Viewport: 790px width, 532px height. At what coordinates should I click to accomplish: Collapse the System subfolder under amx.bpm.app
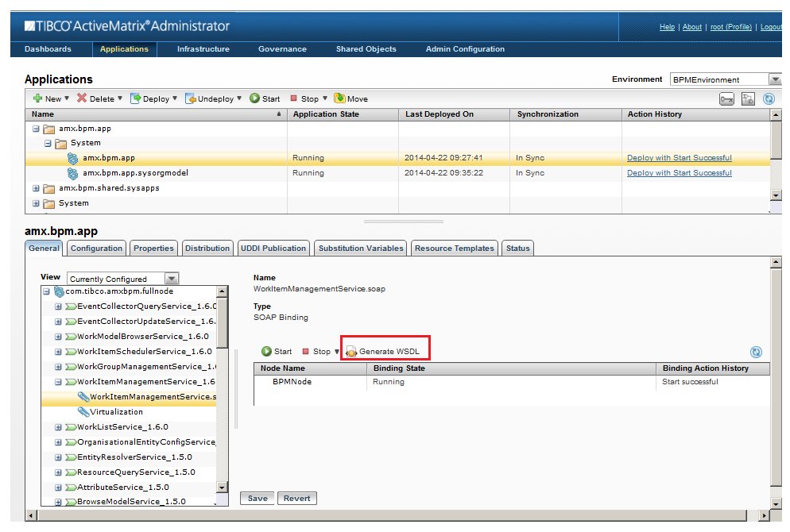pos(48,144)
